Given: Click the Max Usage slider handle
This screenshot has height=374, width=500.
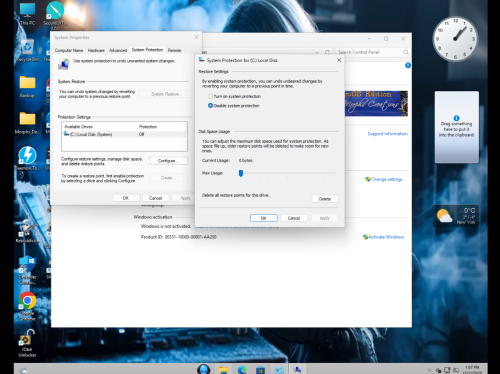Looking at the screenshot, I should click(x=241, y=173).
